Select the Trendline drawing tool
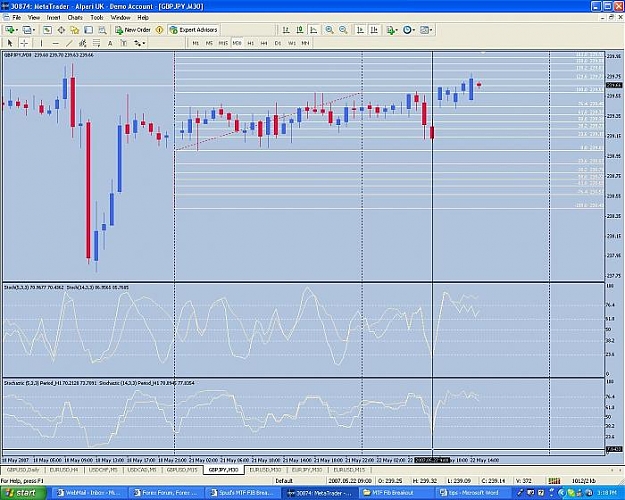Viewport: 625px width, 500px height. (x=69, y=43)
